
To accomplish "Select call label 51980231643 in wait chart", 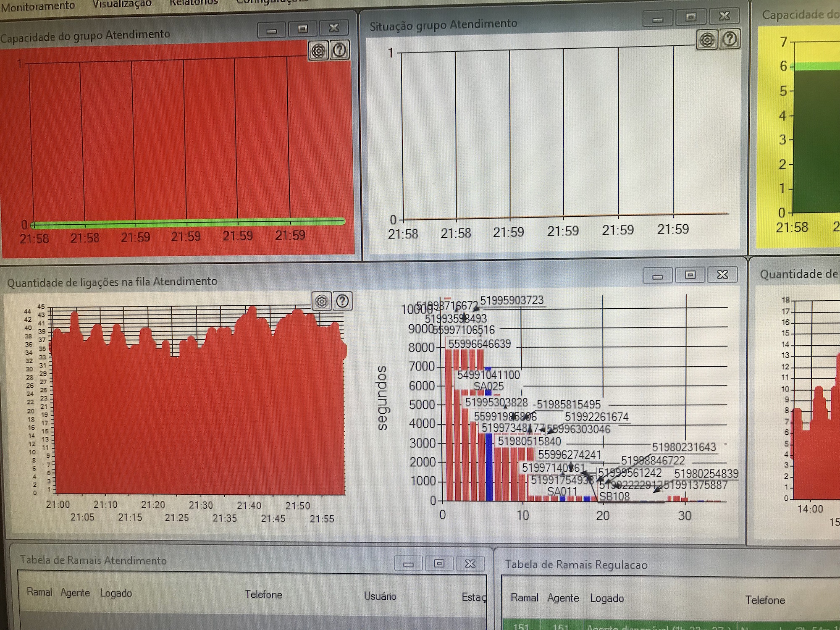I will pyautogui.click(x=684, y=447).
